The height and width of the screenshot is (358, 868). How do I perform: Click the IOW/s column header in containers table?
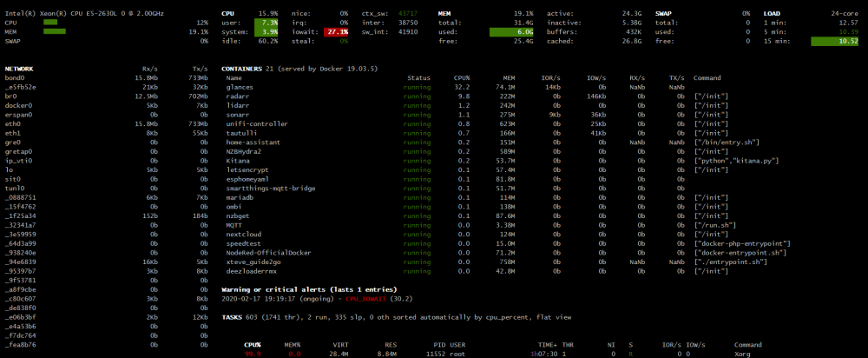[x=597, y=78]
